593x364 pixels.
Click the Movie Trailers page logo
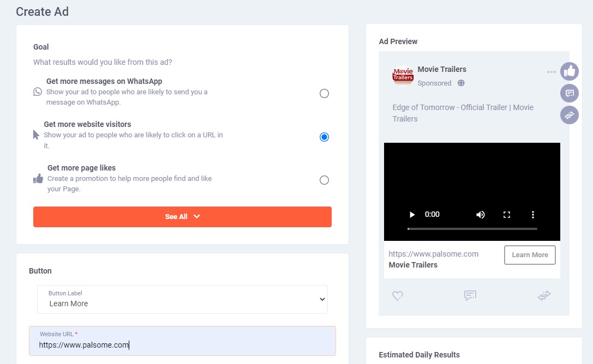pyautogui.click(x=403, y=76)
